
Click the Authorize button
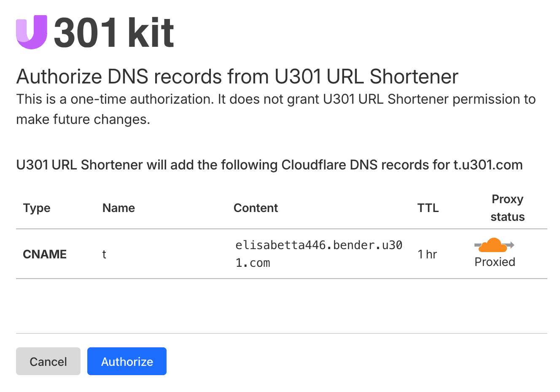[127, 361]
